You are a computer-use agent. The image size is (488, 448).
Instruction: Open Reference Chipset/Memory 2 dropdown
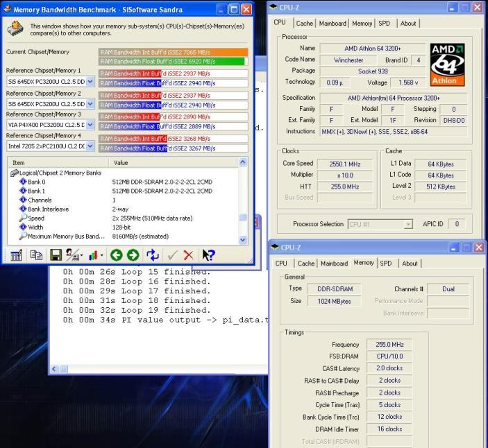[90, 103]
